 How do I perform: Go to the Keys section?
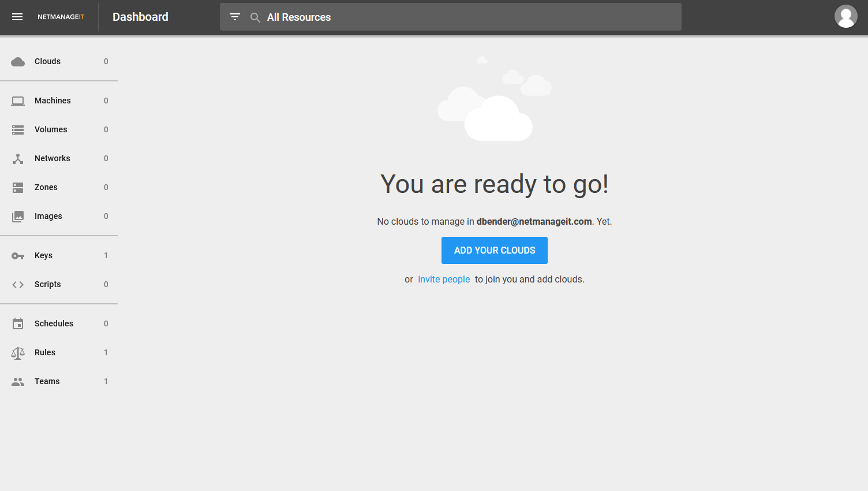tap(44, 255)
